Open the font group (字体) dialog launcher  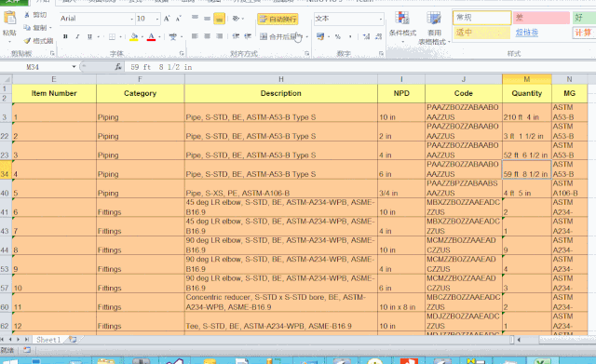point(182,54)
